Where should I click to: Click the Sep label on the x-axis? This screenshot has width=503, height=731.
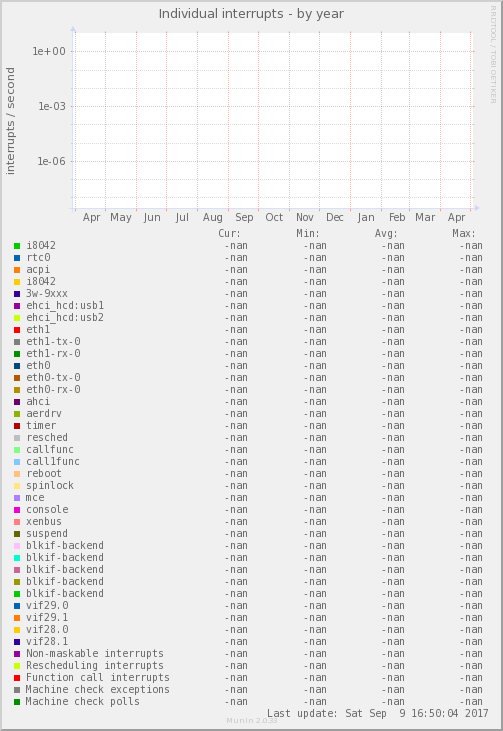tap(244, 217)
